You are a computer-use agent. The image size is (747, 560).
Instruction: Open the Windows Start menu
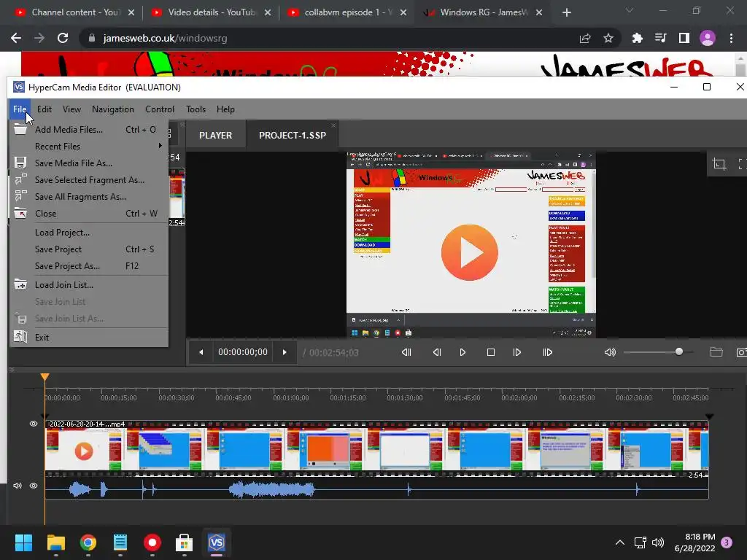[23, 542]
